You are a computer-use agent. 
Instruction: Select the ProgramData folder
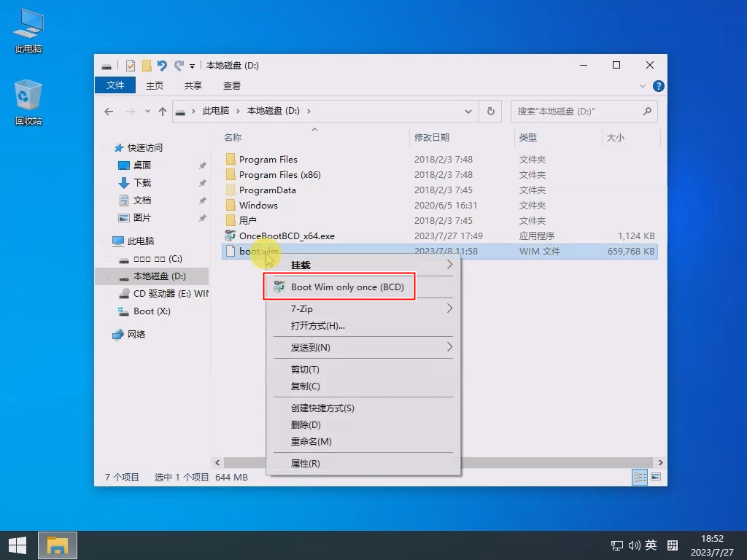coord(267,190)
